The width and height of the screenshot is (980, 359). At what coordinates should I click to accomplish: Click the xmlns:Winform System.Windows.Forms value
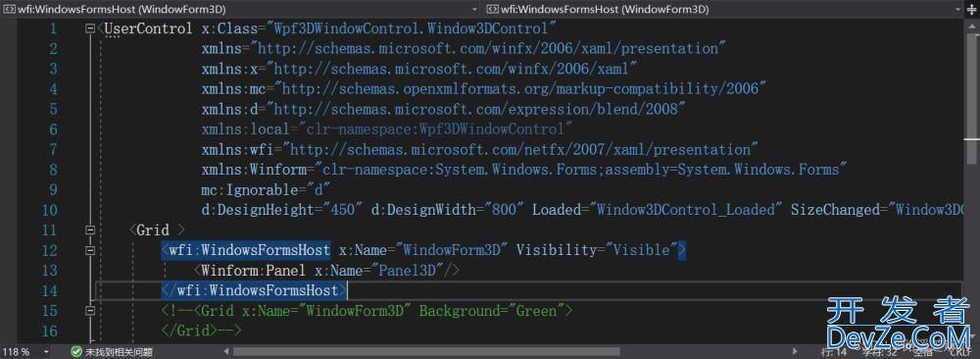point(581,170)
